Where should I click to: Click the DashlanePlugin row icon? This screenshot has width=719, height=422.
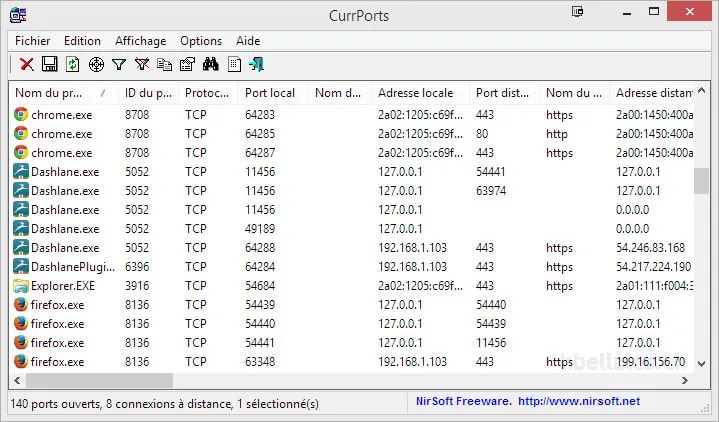(x=21, y=266)
